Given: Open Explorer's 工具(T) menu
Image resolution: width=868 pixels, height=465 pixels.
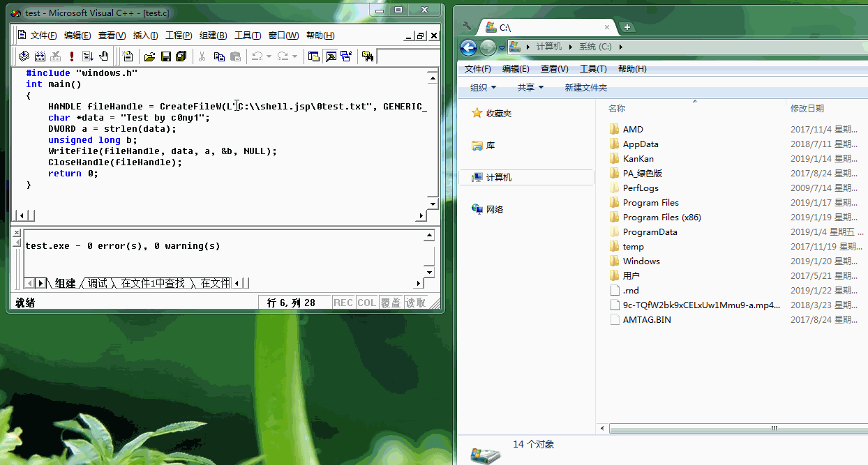Looking at the screenshot, I should click(593, 69).
